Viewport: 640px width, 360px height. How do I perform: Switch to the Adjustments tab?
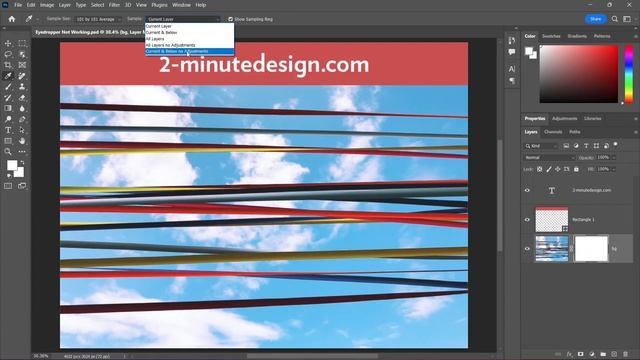click(564, 118)
